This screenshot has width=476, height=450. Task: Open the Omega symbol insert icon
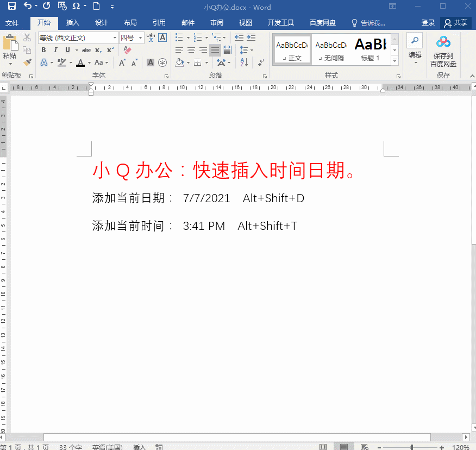coord(76,6)
